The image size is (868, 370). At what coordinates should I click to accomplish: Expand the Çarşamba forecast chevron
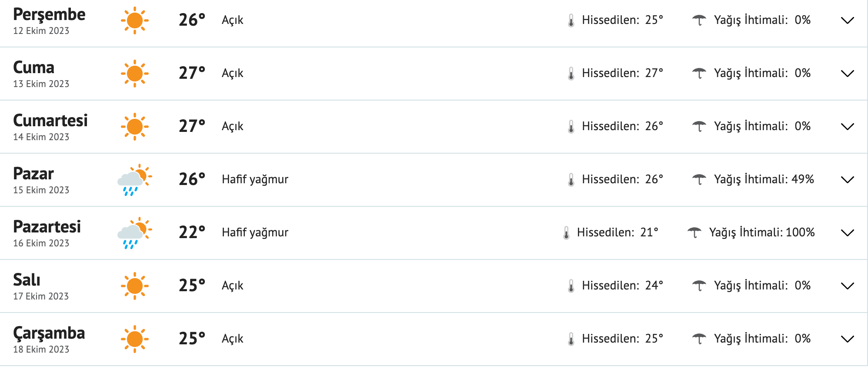coord(848,339)
